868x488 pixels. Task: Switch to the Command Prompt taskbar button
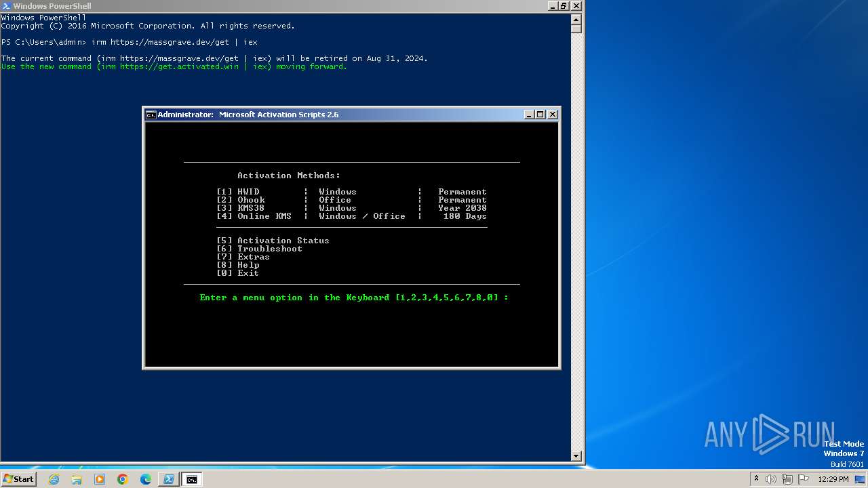[192, 479]
